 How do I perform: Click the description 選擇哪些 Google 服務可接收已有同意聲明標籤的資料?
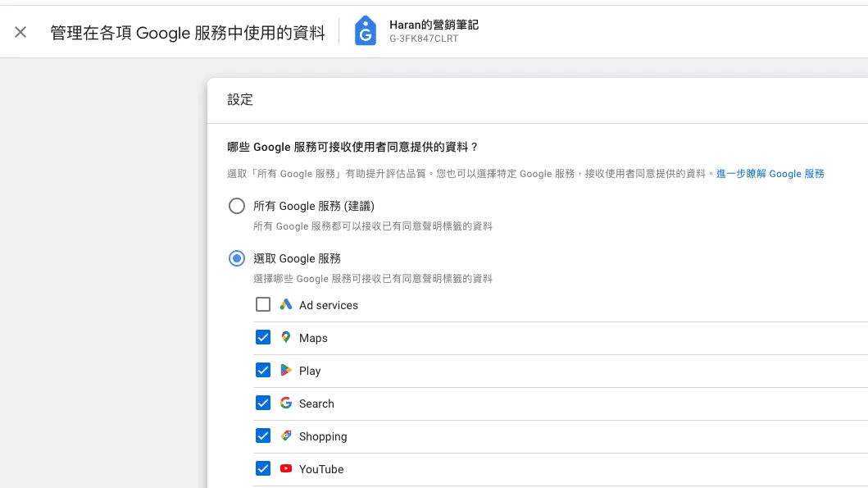click(x=373, y=279)
